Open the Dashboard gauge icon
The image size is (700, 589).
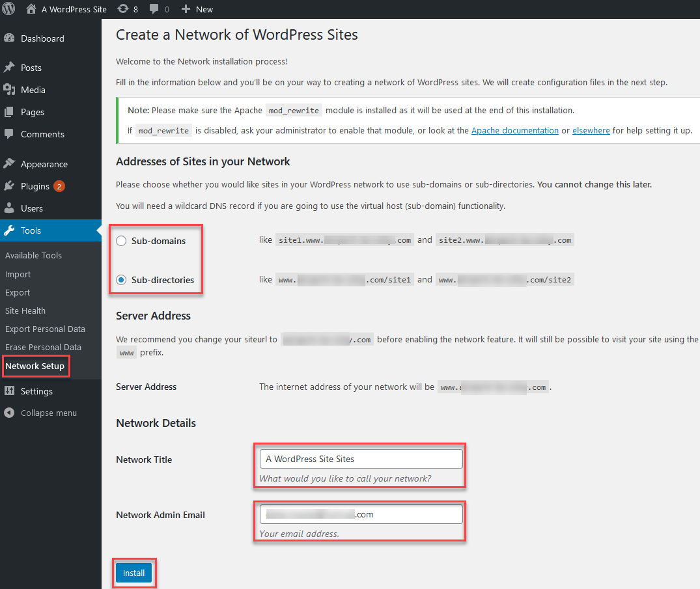click(9, 38)
